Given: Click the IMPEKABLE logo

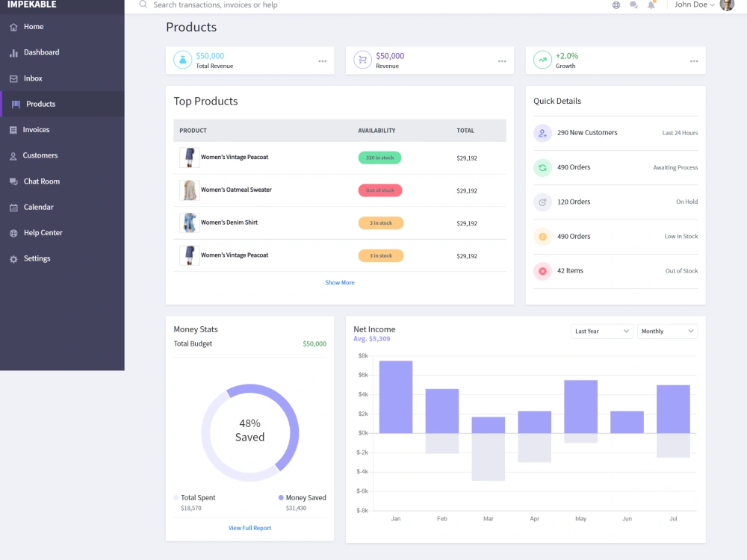Looking at the screenshot, I should (x=31, y=4).
